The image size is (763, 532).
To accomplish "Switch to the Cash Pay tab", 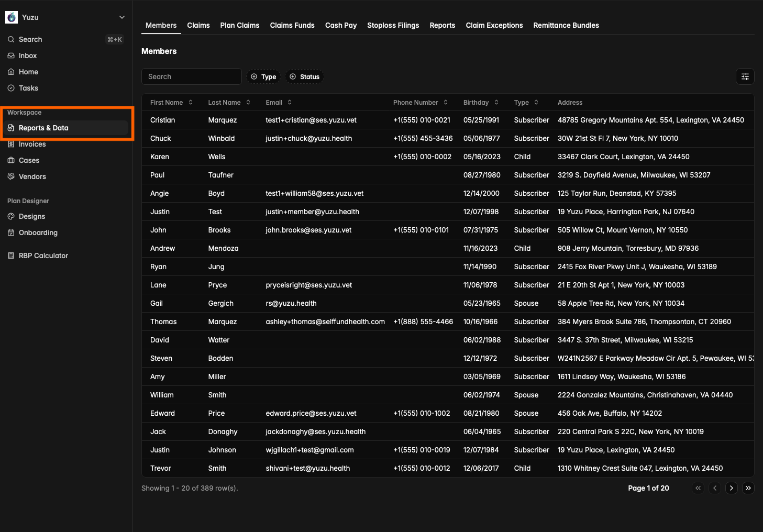I will (x=341, y=25).
